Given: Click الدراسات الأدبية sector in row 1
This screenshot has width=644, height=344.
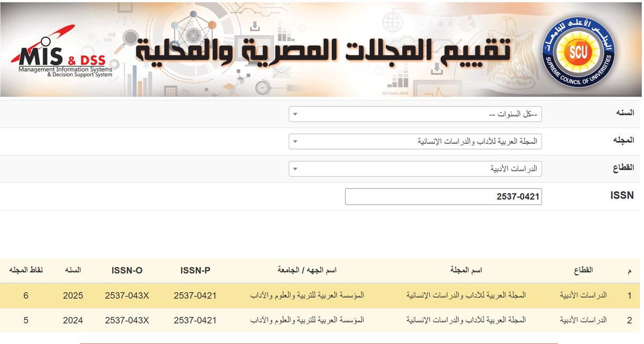Looking at the screenshot, I should point(584,296).
